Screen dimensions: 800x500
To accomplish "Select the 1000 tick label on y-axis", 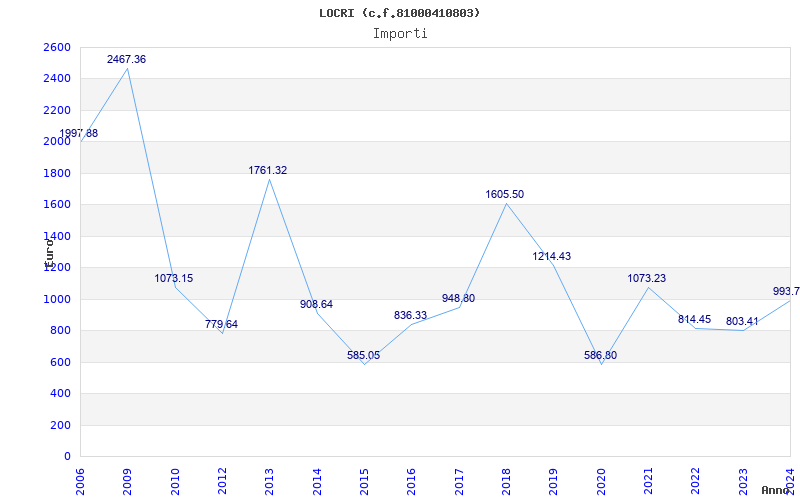I will tap(57, 299).
